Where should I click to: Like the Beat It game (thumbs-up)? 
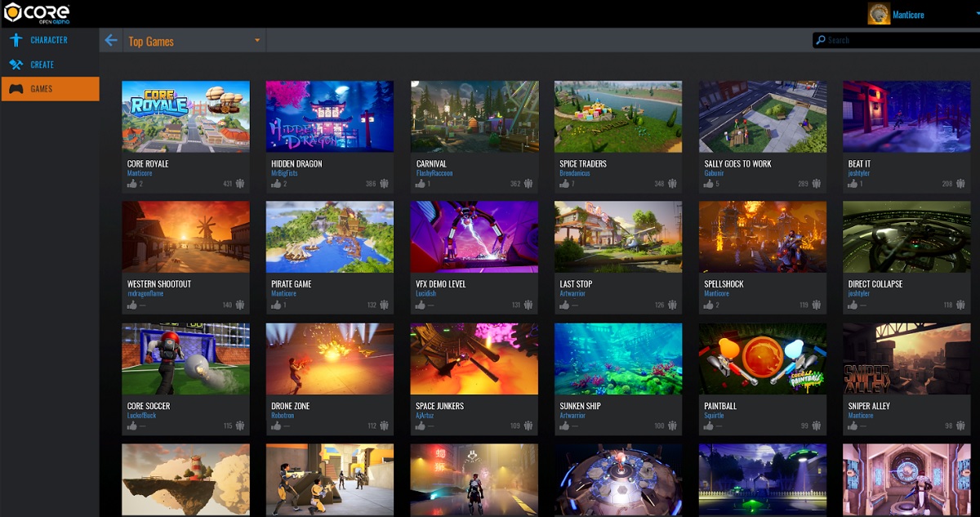853,184
